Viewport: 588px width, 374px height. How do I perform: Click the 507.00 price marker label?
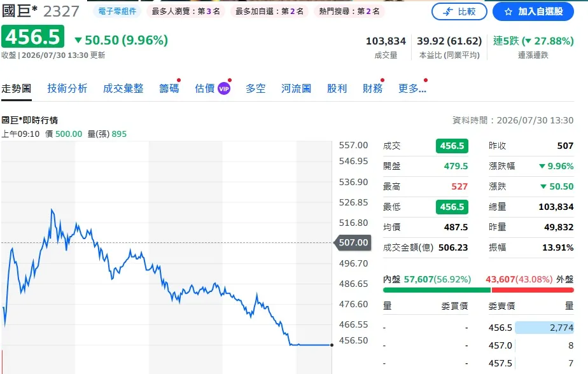[352, 242]
